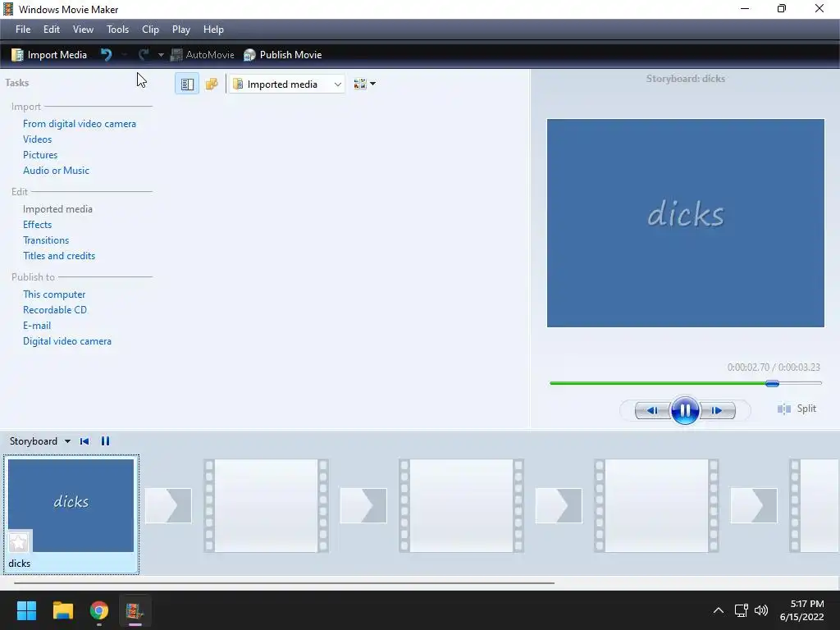Open the redo history dropdown arrow
Image resolution: width=840 pixels, height=630 pixels.
pyautogui.click(x=161, y=55)
